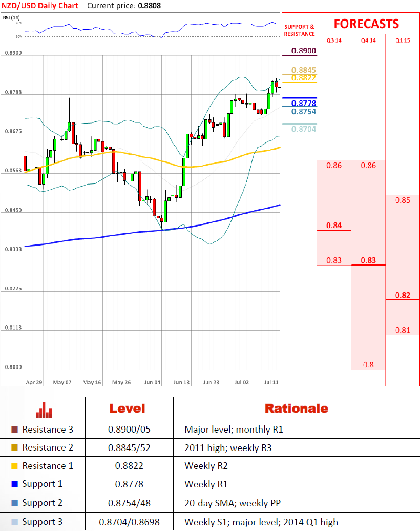The height and width of the screenshot is (531, 420).
Task: Click the 0.8 low in Q4 14 column
Action: coord(368,365)
